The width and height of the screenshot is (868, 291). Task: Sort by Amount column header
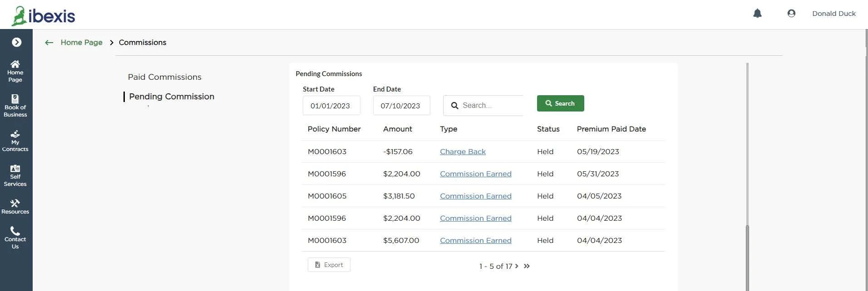398,129
